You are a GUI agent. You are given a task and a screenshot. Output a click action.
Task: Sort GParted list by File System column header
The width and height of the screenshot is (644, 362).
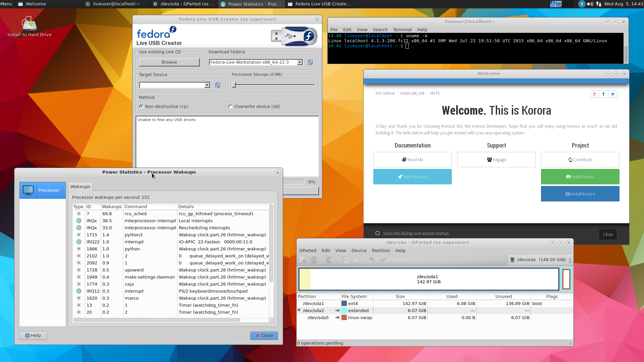click(357, 296)
